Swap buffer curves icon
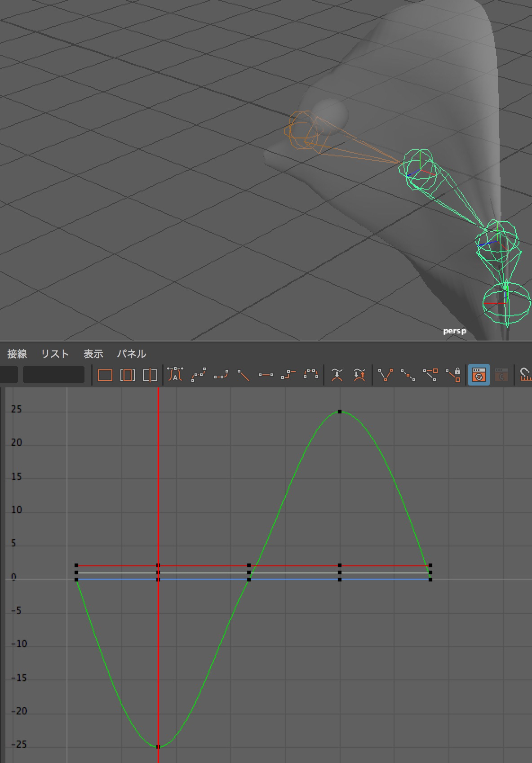Image resolution: width=532 pixels, height=763 pixels. point(359,375)
